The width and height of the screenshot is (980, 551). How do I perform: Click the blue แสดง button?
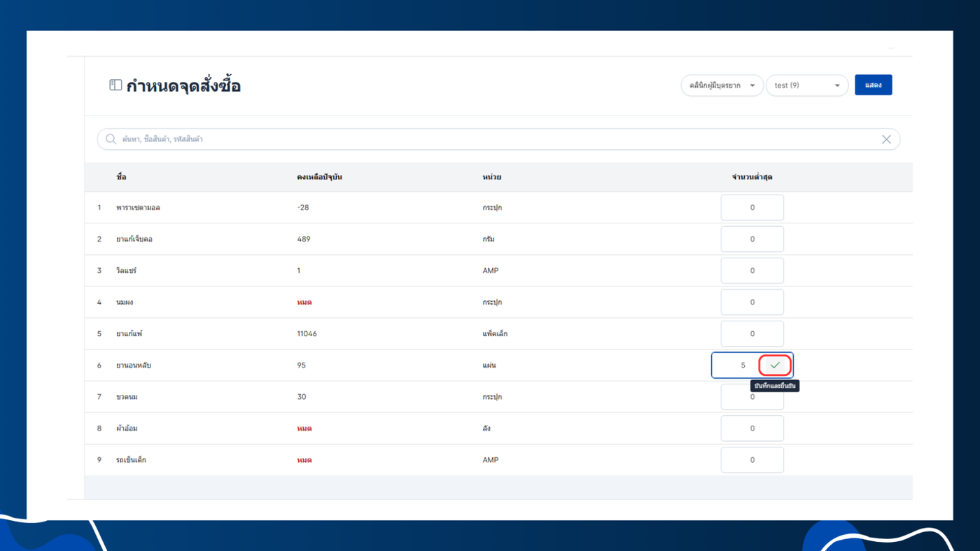(873, 85)
